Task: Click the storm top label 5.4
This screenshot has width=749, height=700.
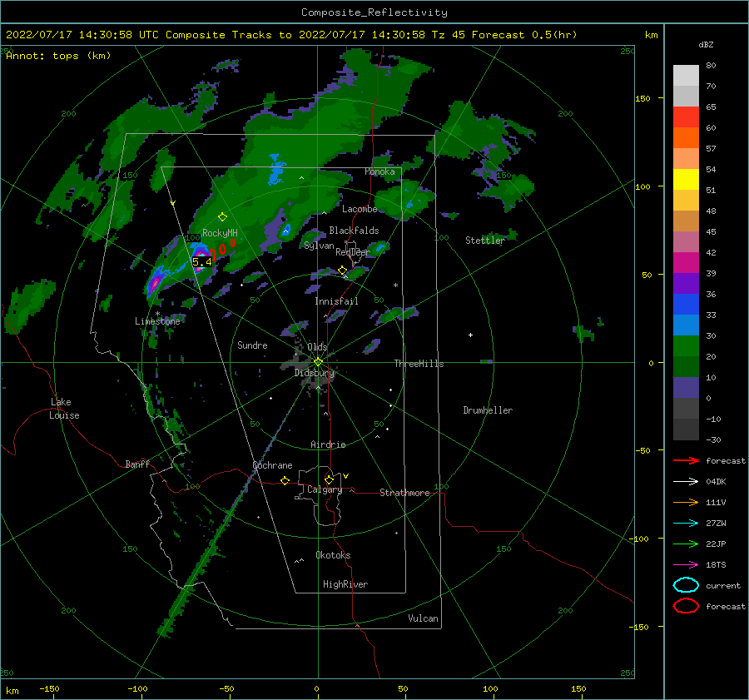Action: tap(202, 262)
